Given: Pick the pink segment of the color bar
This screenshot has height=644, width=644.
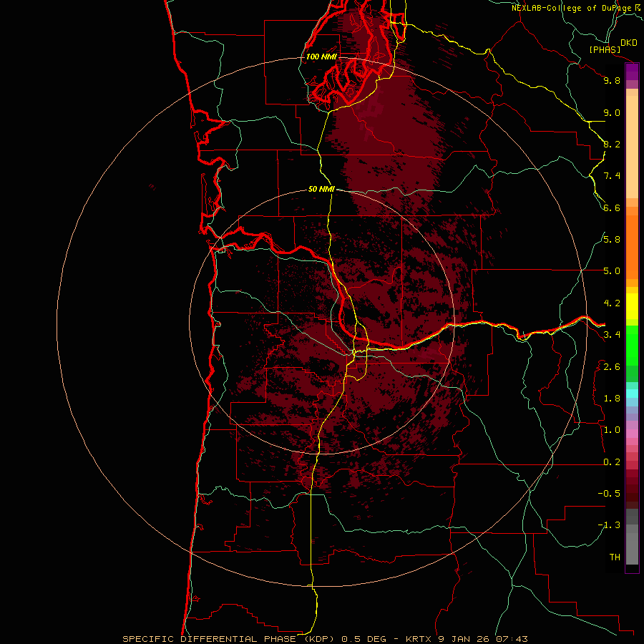Looking at the screenshot, I should click(x=632, y=434).
